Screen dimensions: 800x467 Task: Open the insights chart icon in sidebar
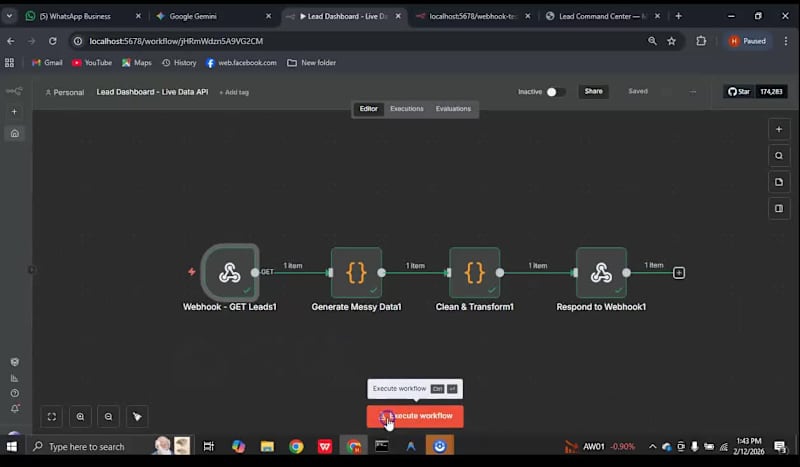click(14, 378)
